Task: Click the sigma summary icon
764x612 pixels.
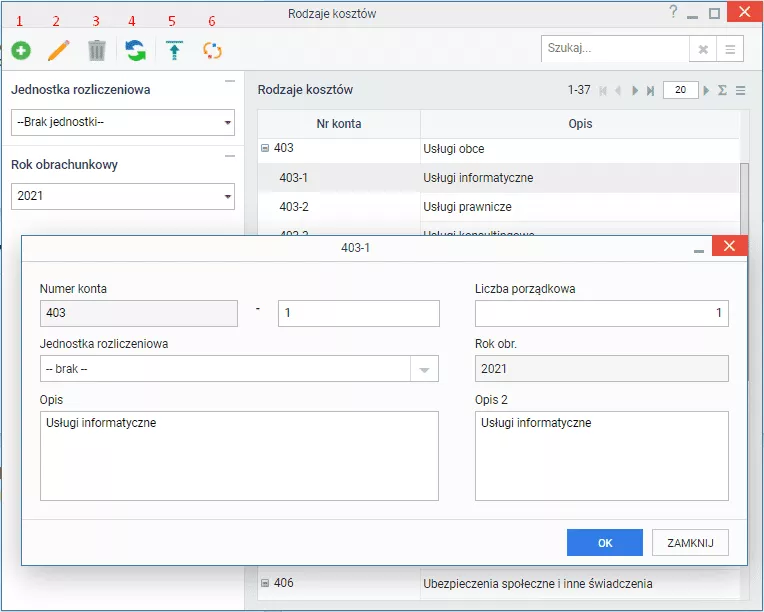Action: click(x=722, y=90)
